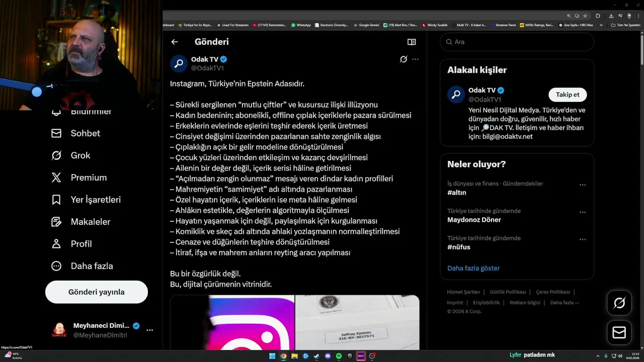The image size is (644, 362).
Task: Open Odak TV avatar in Alakalı kişiler
Action: click(456, 95)
